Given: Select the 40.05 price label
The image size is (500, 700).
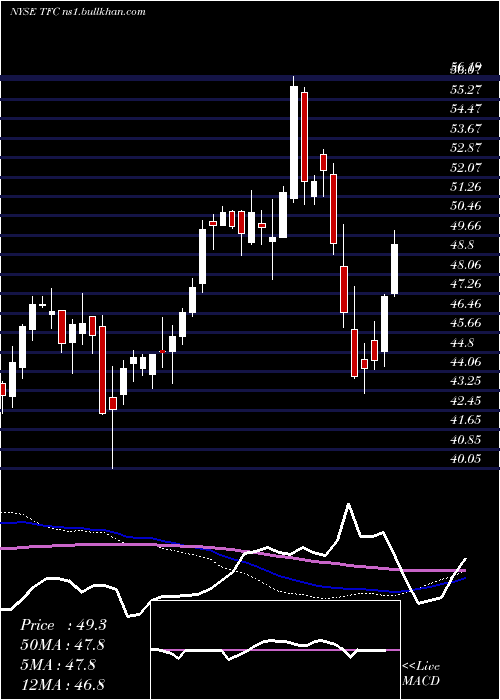Looking at the screenshot, I should [x=466, y=459].
